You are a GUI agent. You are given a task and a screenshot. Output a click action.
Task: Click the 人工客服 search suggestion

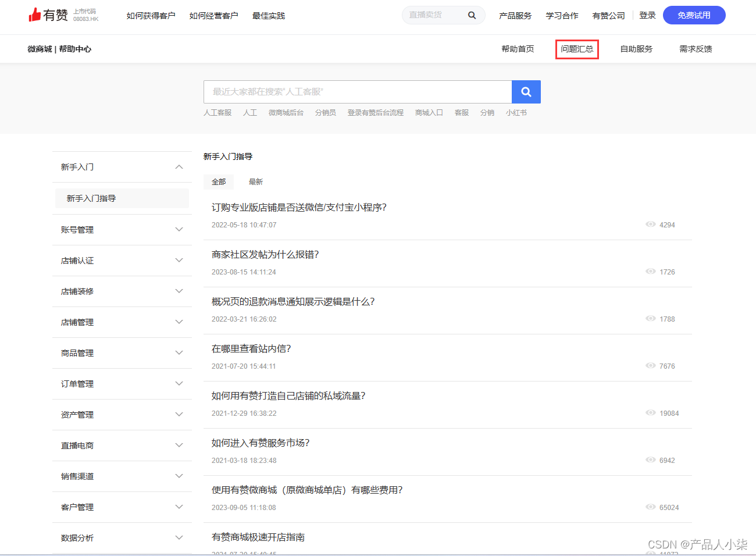pos(217,113)
